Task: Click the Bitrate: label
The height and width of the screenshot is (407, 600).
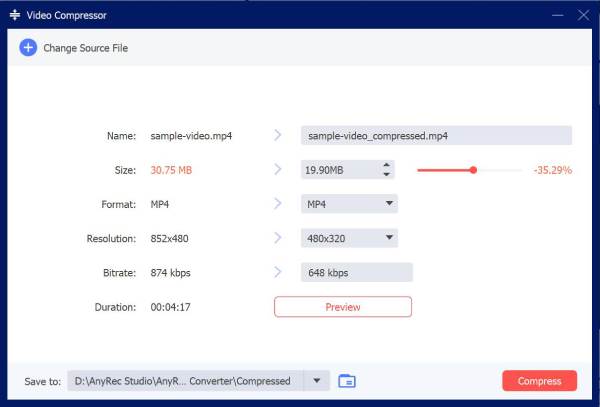Action: coord(119,273)
